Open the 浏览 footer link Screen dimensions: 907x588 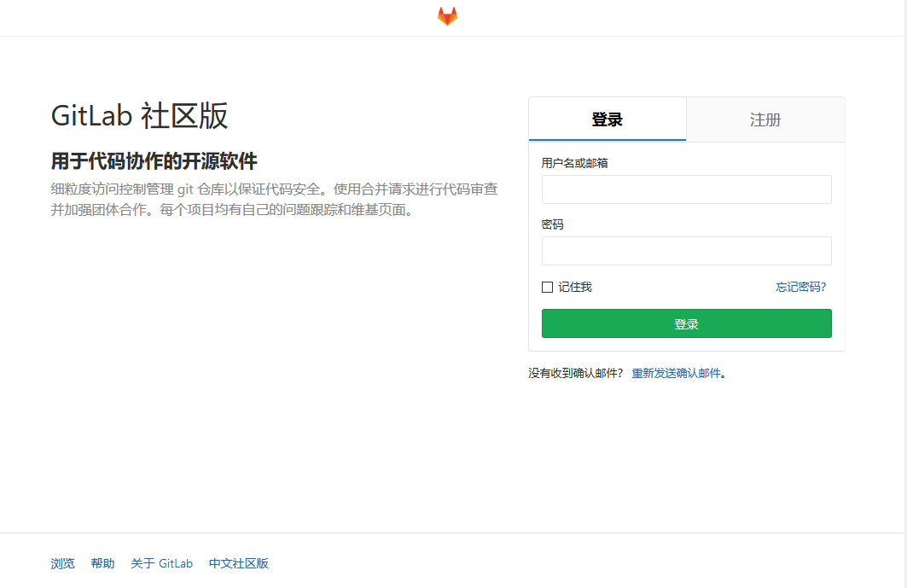pyautogui.click(x=62, y=563)
